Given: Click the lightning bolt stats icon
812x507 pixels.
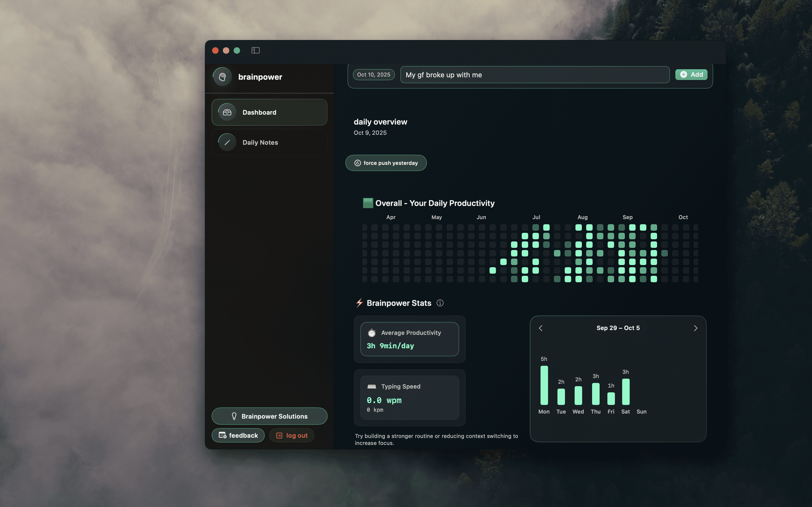Looking at the screenshot, I should [x=359, y=303].
